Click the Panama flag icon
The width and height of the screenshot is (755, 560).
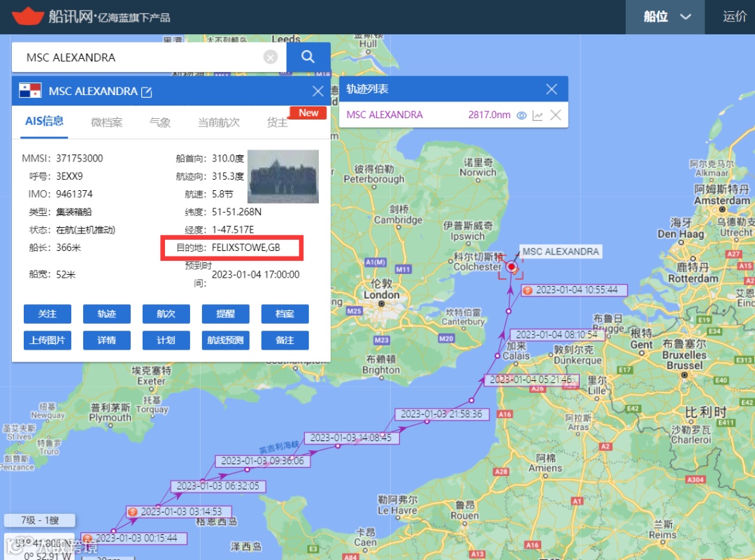click(x=30, y=90)
